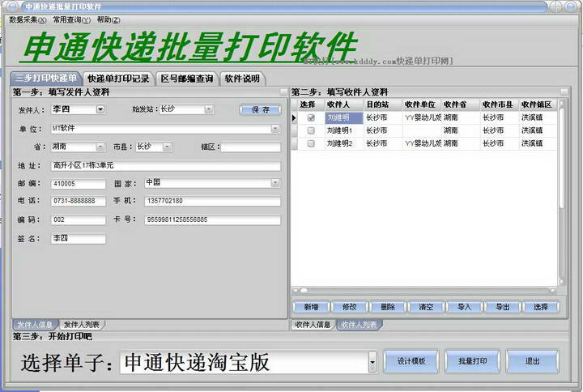
Task: Open the 选择单子 template dropdown
Action: tap(372, 361)
